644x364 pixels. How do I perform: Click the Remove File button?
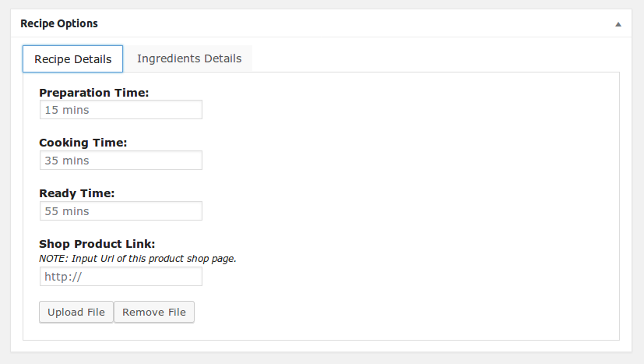click(x=154, y=313)
